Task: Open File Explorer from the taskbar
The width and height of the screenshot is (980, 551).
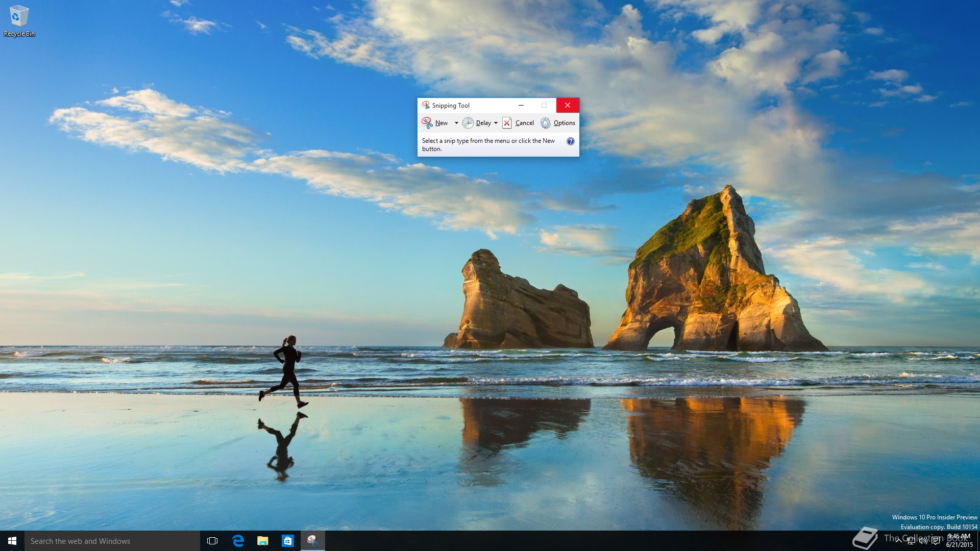Action: pyautogui.click(x=263, y=541)
